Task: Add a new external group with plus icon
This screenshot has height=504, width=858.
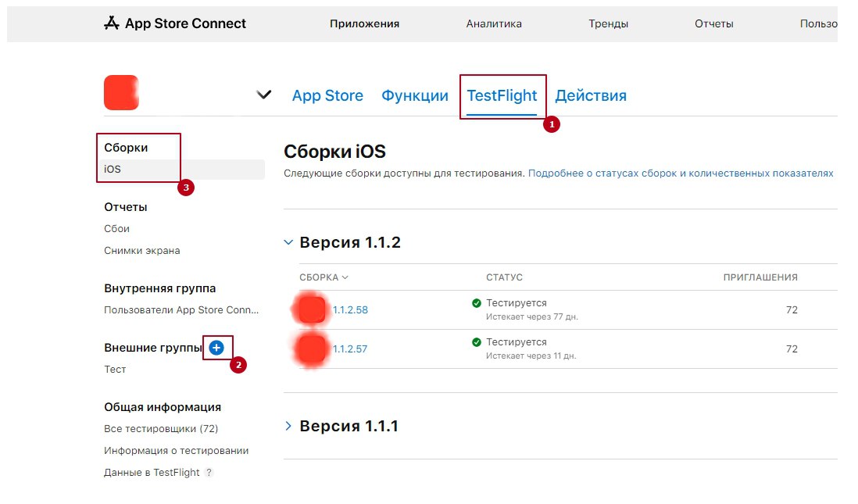Action: point(216,348)
